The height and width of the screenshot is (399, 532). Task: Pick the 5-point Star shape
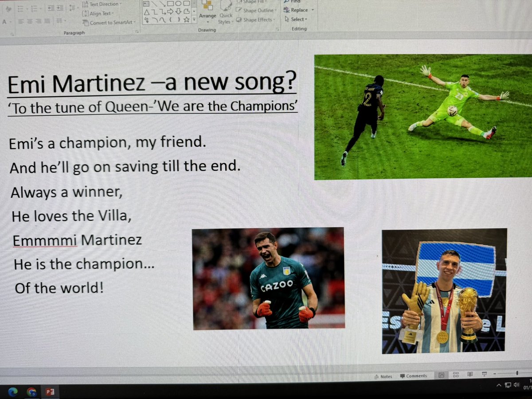click(186, 20)
